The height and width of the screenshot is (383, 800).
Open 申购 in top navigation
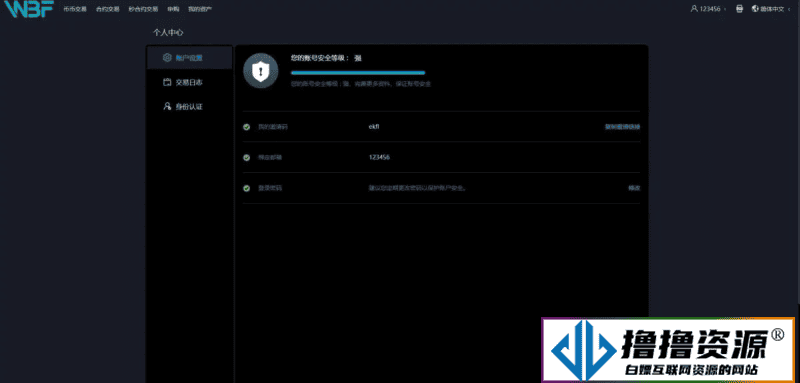173,9
